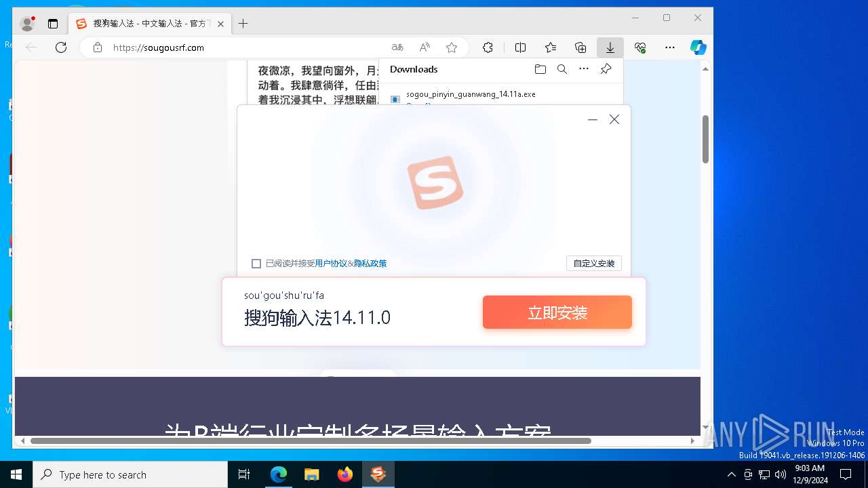868x488 pixels.
Task: Open Edge Settings and more menu
Action: pyautogui.click(x=670, y=47)
